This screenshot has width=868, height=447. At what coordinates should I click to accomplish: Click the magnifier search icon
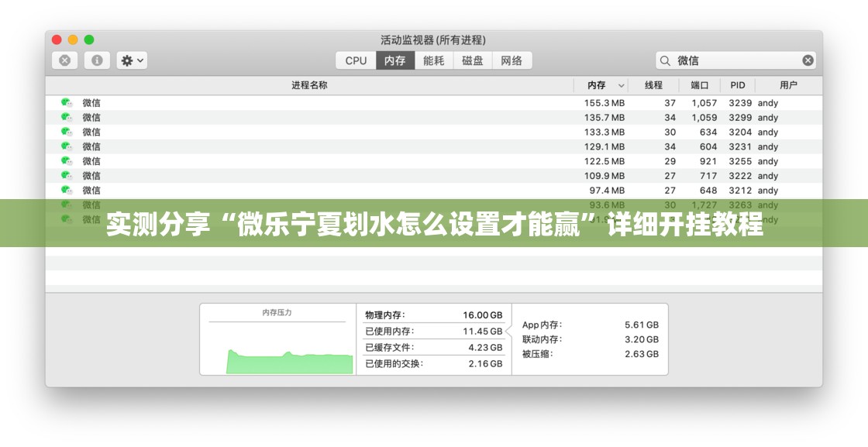(666, 60)
